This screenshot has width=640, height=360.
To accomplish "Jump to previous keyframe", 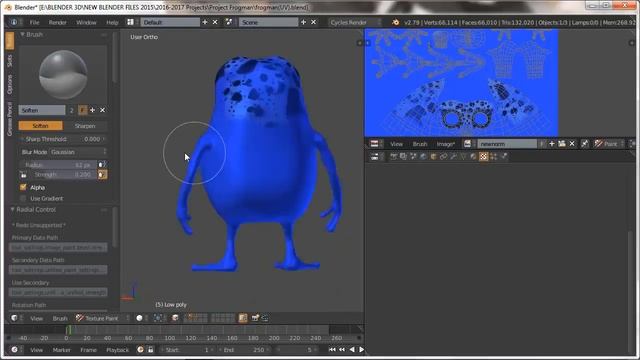I will coord(342,350).
